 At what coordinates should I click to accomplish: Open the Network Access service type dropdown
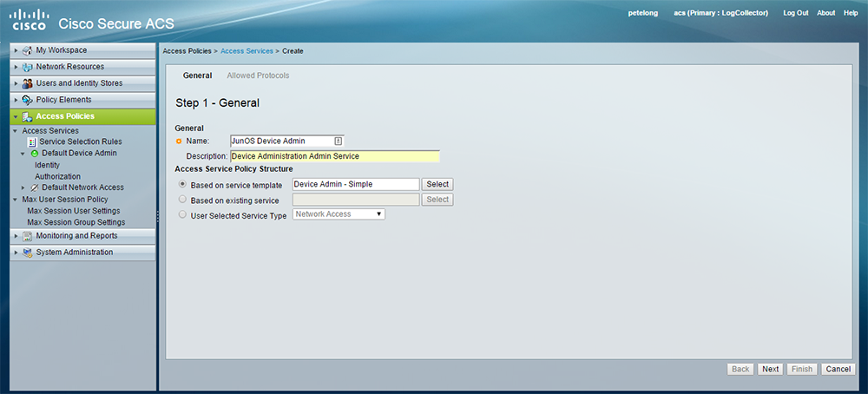(339, 214)
